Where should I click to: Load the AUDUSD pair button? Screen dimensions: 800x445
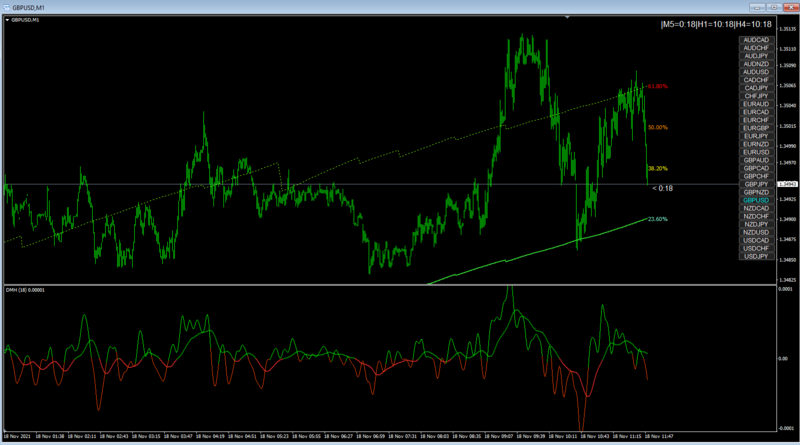click(x=756, y=72)
